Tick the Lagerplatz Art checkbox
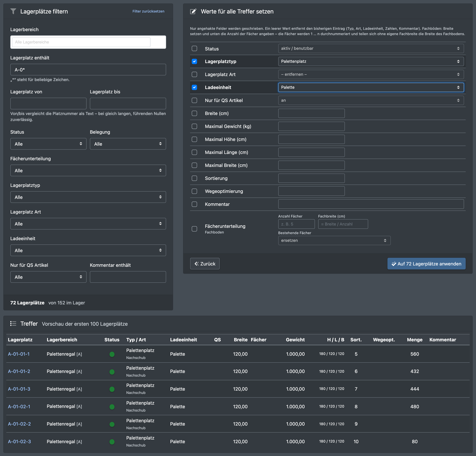Image resolution: width=476 pixels, height=456 pixels. [194, 74]
